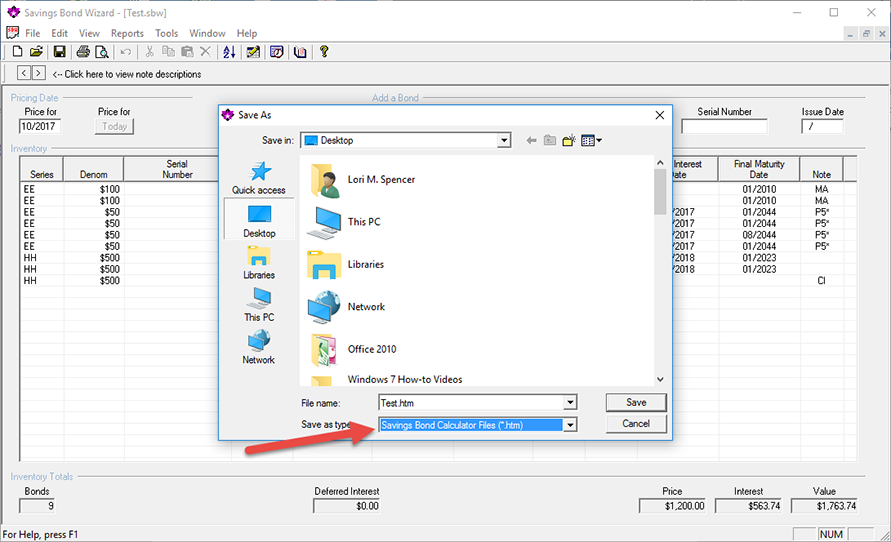The width and height of the screenshot is (891, 542).
Task: Click the Save floppy disk toolbar icon
Action: 59,52
